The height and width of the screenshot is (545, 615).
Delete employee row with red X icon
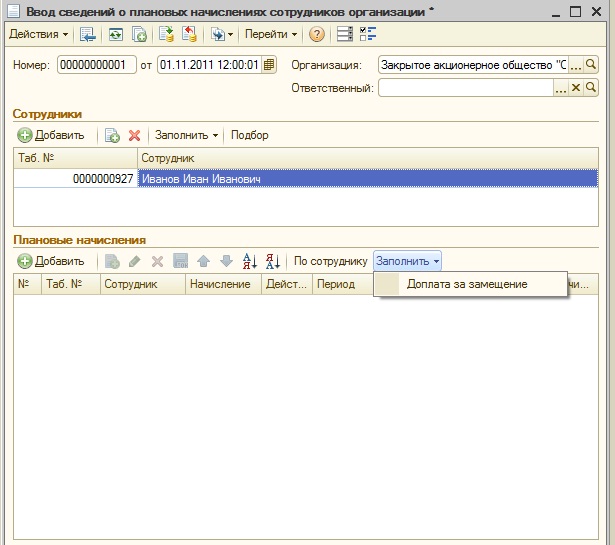(135, 136)
